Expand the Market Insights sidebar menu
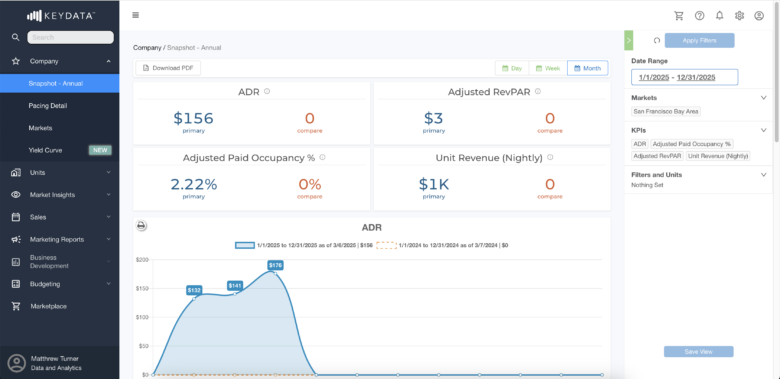 point(60,195)
